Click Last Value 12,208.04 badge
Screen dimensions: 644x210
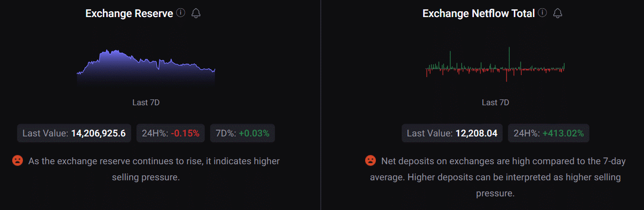(x=452, y=133)
